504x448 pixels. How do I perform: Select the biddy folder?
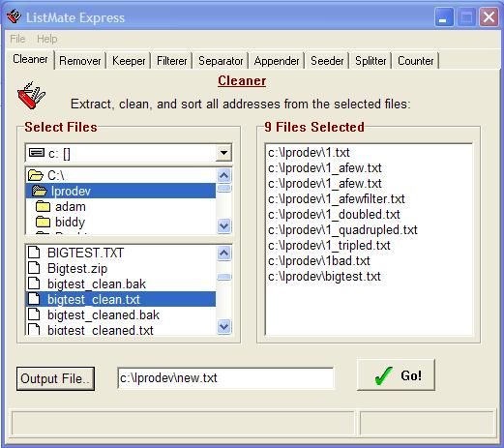tap(121, 222)
